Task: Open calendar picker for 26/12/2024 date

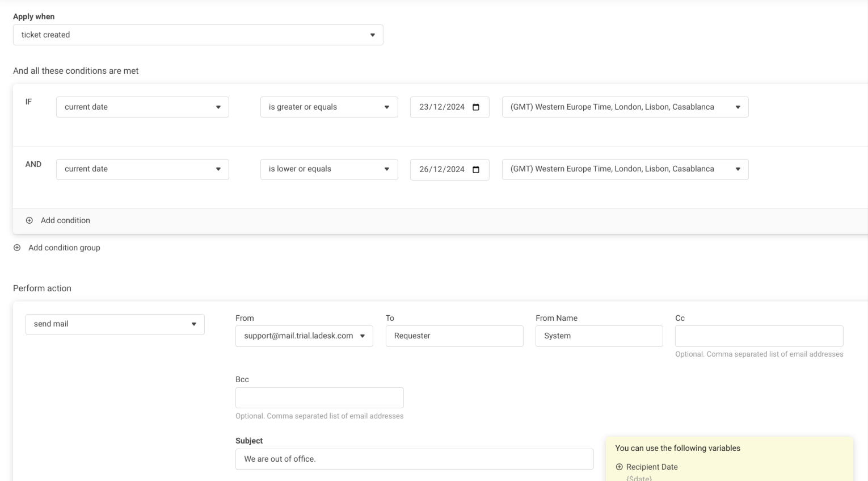Action: point(476,169)
